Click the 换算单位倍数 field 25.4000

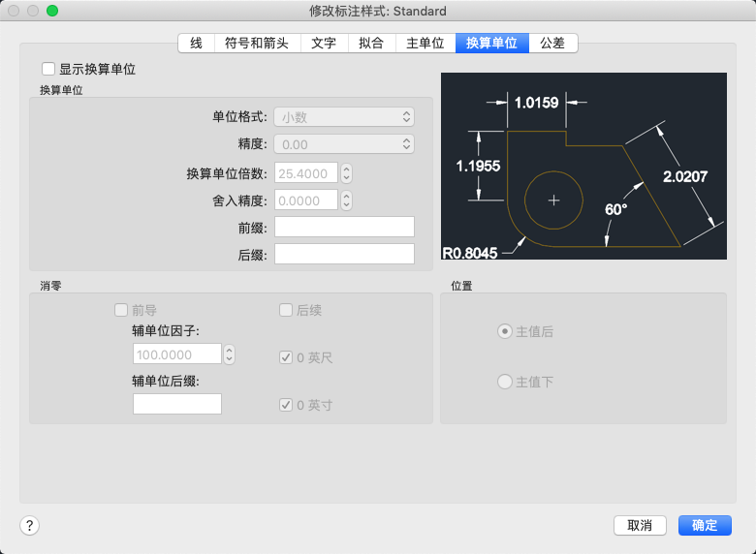(x=306, y=173)
